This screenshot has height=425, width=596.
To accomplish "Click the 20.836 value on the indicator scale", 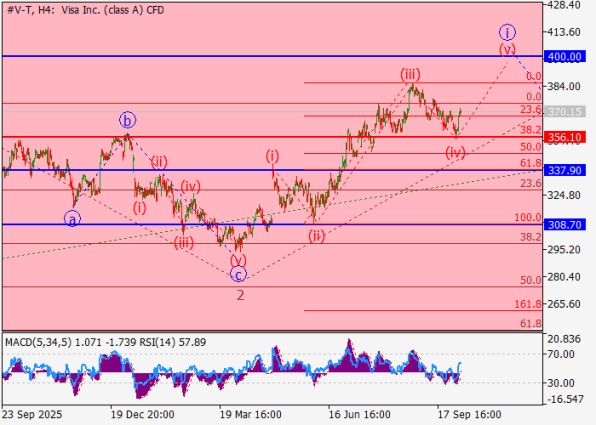I will click(564, 339).
